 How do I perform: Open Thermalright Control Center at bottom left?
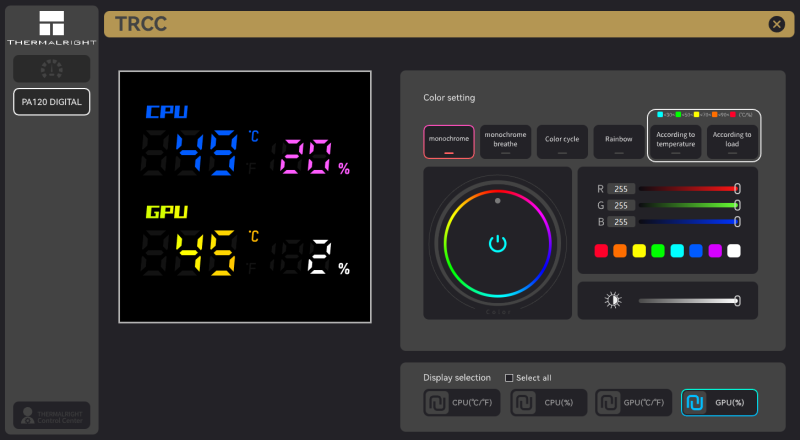click(x=52, y=415)
